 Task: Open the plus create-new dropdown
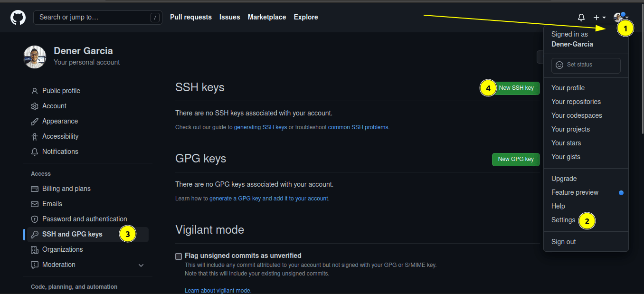pos(599,18)
